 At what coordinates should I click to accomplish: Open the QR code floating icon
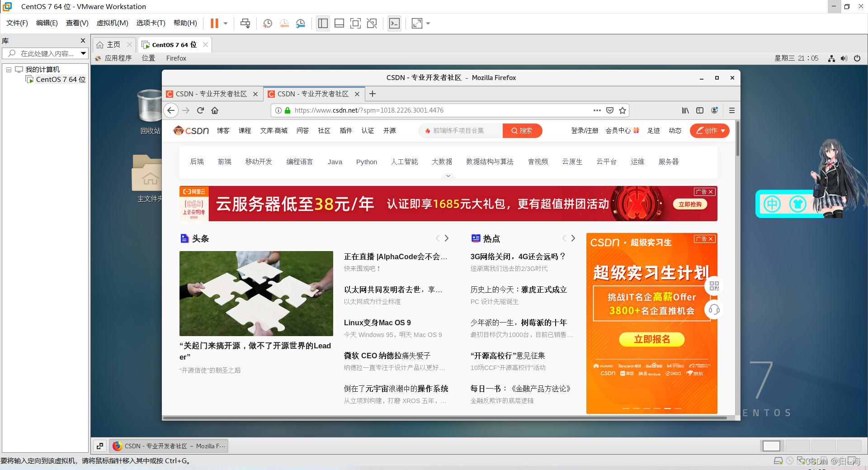coord(714,286)
